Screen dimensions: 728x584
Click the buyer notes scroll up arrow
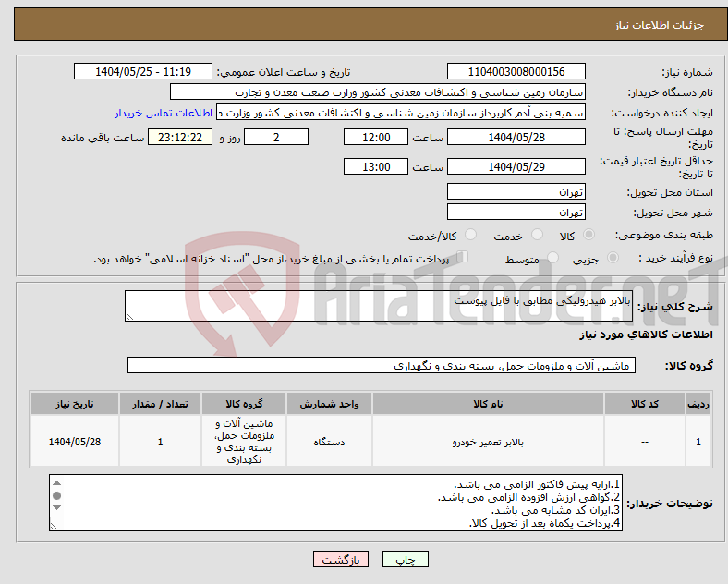[56, 483]
